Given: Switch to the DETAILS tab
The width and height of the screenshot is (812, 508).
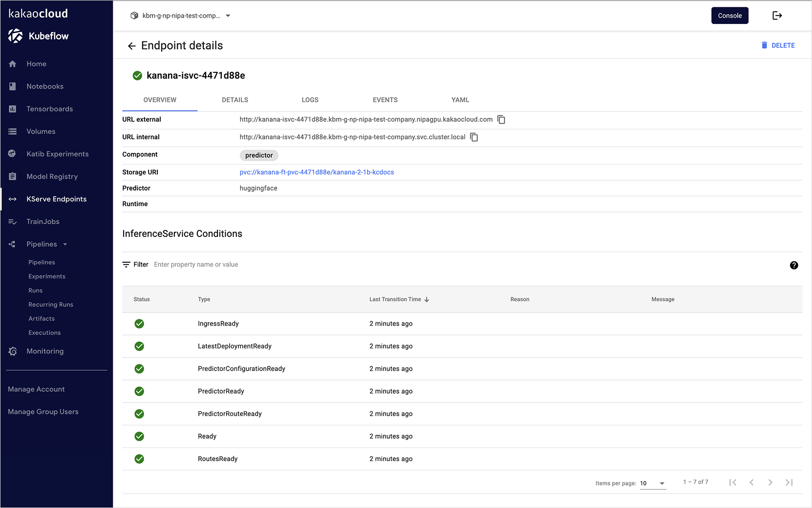Looking at the screenshot, I should [235, 100].
